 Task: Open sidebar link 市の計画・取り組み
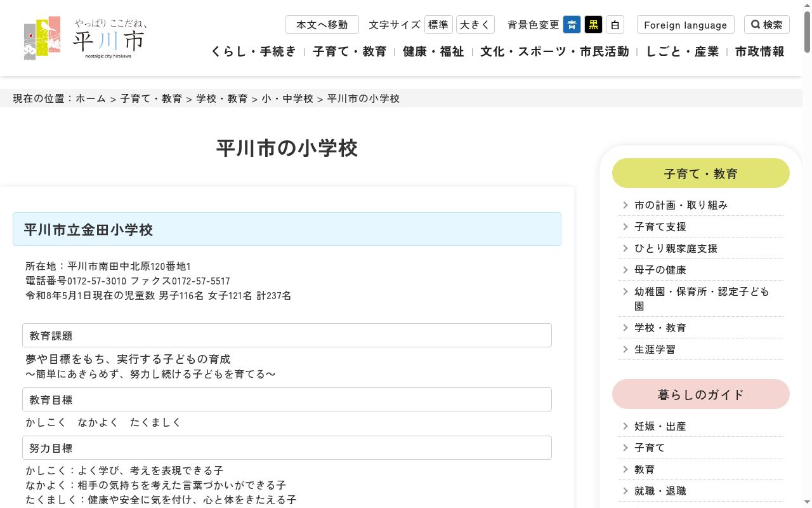click(681, 205)
